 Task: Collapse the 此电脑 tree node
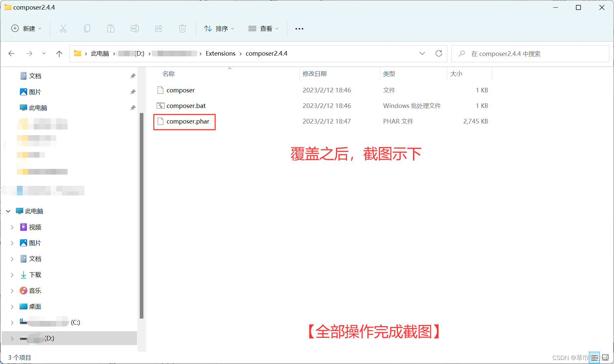(x=8, y=211)
